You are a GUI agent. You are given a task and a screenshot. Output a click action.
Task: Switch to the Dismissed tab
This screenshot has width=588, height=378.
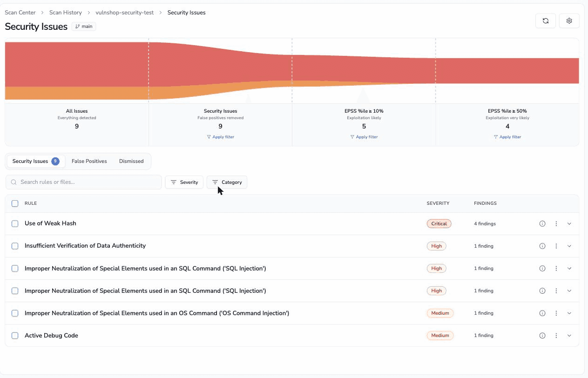point(131,161)
